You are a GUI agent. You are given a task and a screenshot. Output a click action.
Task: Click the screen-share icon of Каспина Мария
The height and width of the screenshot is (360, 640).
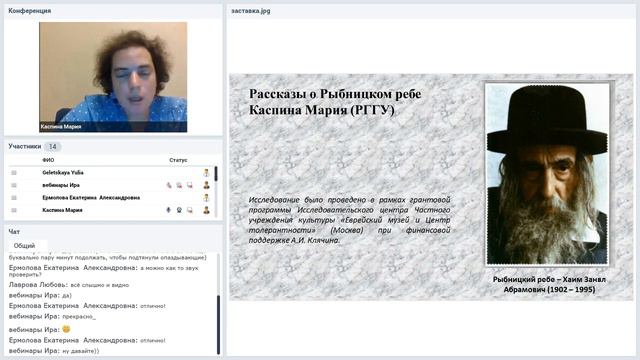click(x=190, y=210)
